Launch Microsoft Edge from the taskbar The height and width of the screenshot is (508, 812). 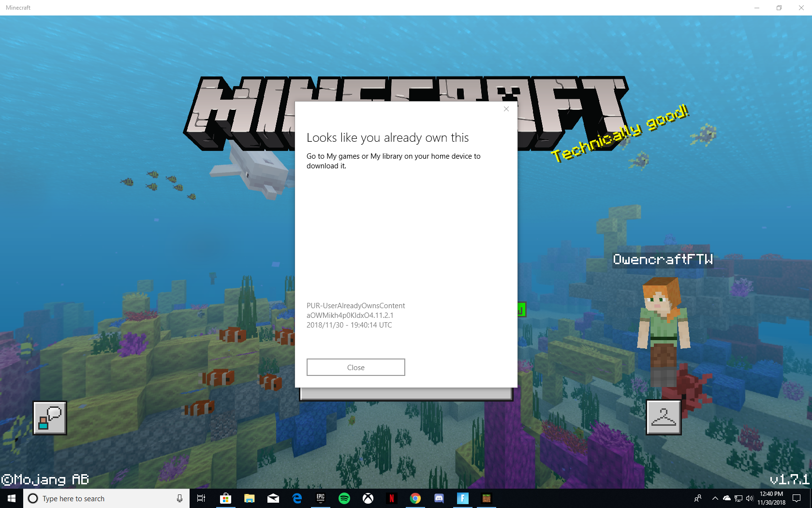click(296, 498)
